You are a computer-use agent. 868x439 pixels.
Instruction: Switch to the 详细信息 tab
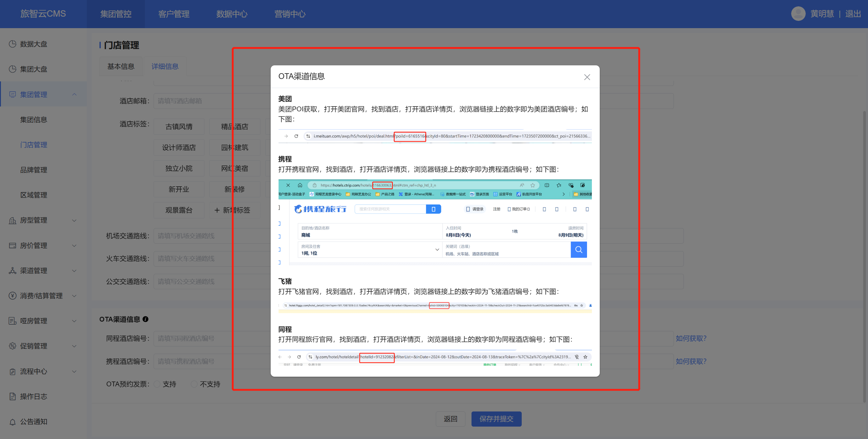165,67
